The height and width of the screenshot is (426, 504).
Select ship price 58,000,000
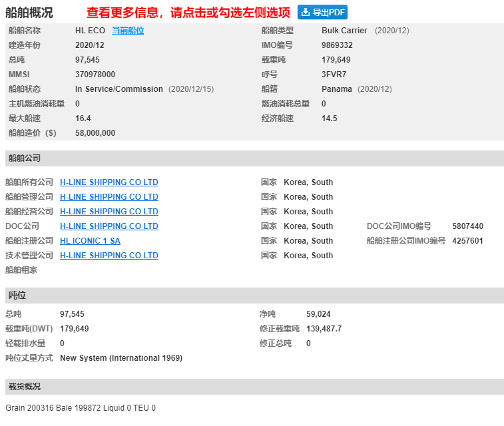[95, 133]
